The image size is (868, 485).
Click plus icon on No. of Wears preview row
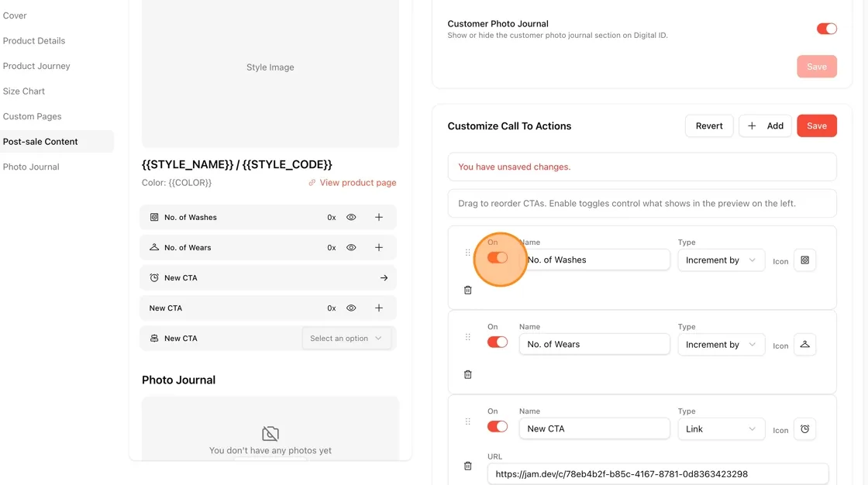click(x=379, y=247)
